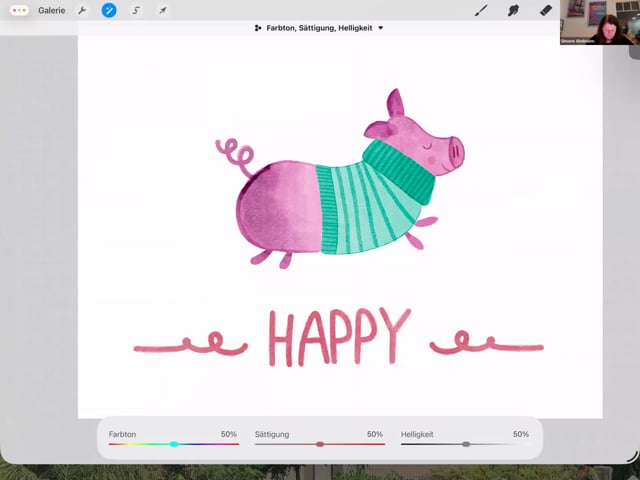Tap the Adjustments magic wand icon
This screenshot has width=640, height=480.
tap(109, 11)
